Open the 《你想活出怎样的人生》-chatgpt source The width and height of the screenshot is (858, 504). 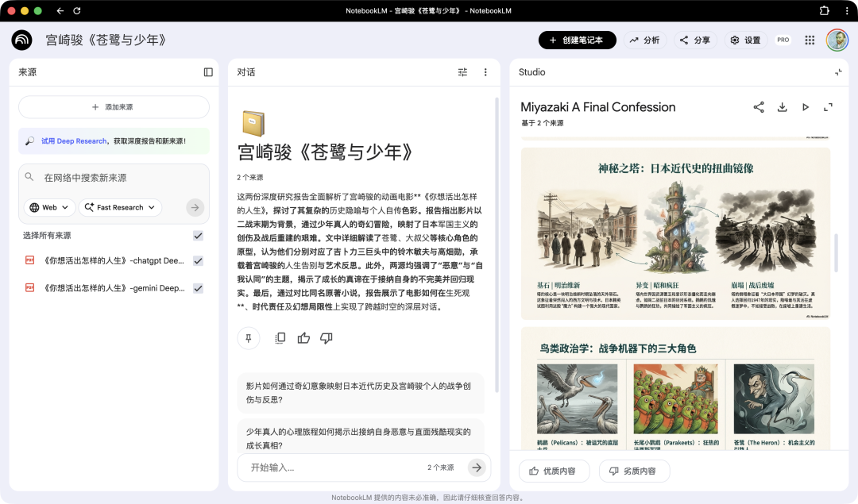tap(114, 261)
